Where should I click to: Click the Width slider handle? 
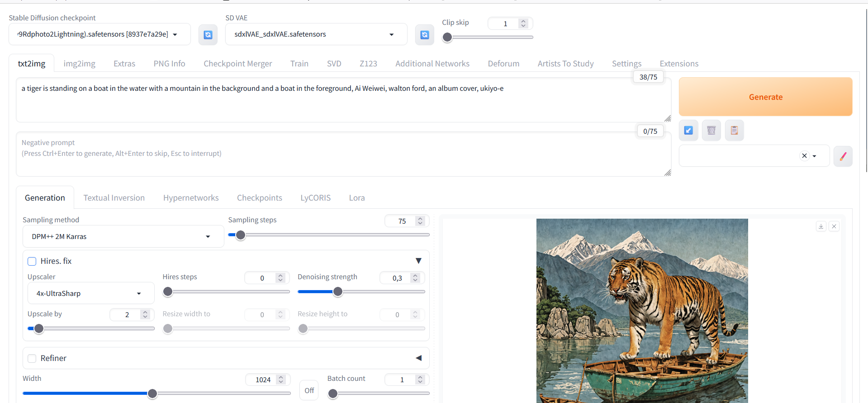point(152,394)
